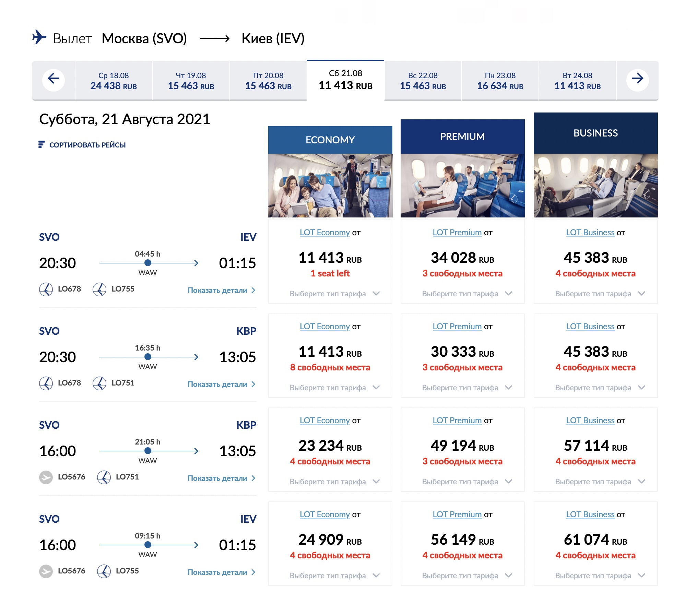
Task: Click the heading 'Суббота, 21 Августа 2021'
Action: click(x=125, y=119)
